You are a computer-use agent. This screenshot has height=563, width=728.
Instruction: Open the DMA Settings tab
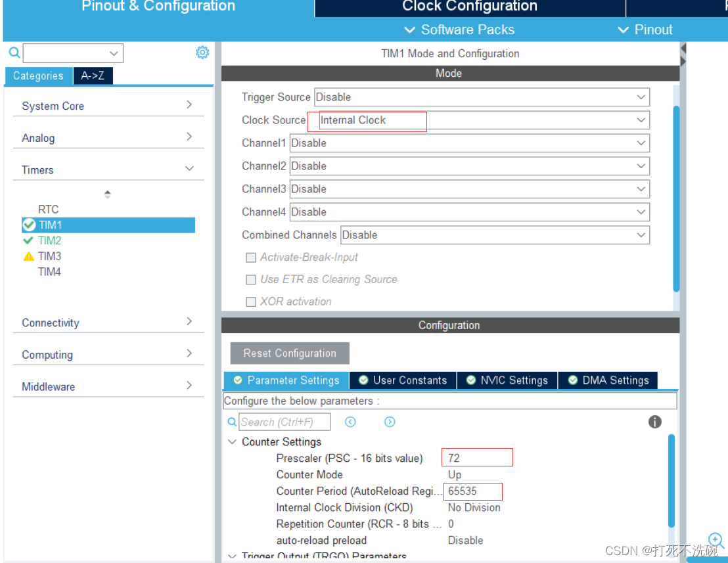pos(608,380)
